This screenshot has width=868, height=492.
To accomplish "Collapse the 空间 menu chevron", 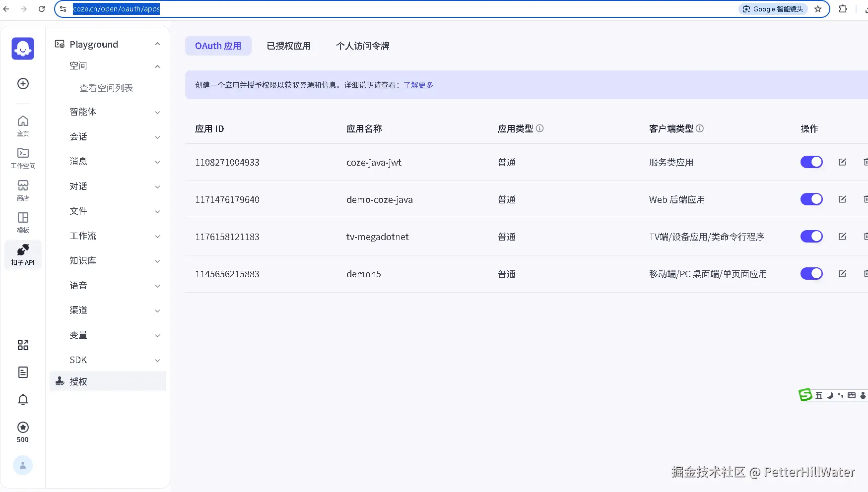I will pyautogui.click(x=157, y=66).
